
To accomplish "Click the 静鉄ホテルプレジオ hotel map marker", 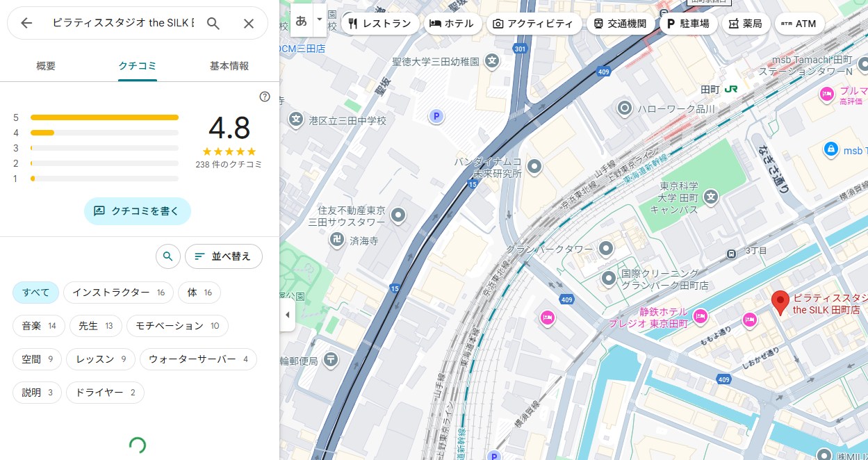I will coord(701,316).
